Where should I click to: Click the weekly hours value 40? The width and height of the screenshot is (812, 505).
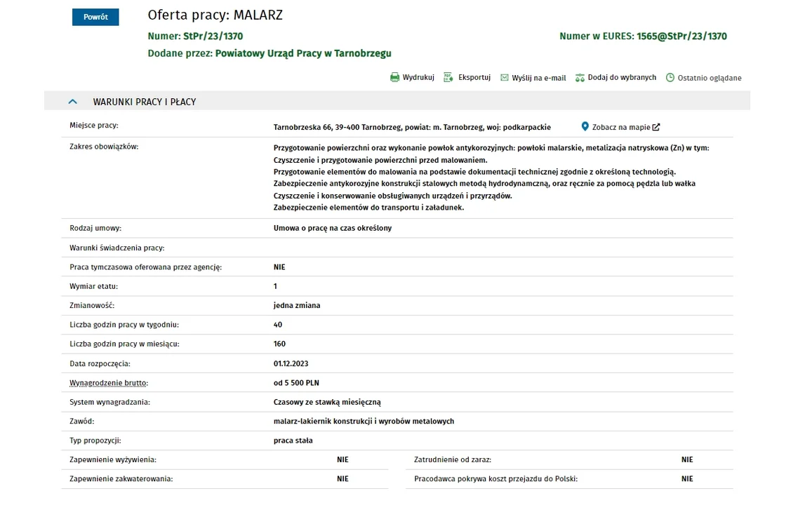pos(278,325)
